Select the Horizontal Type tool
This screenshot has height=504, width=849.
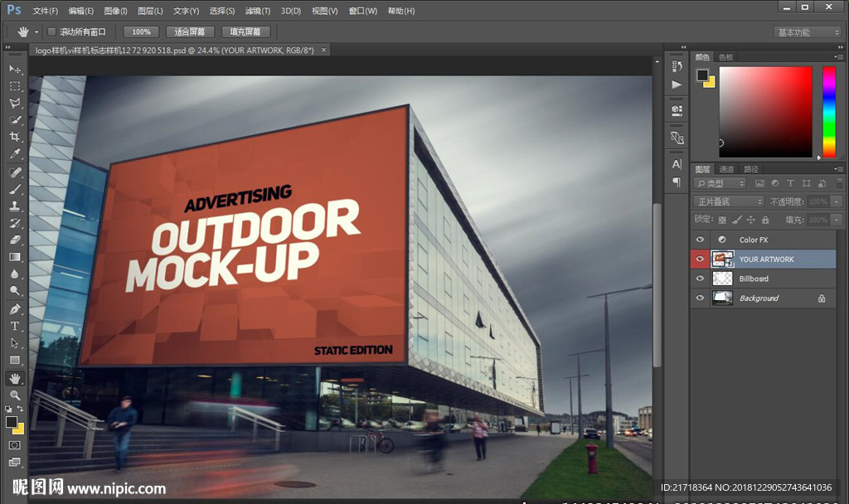point(15,326)
